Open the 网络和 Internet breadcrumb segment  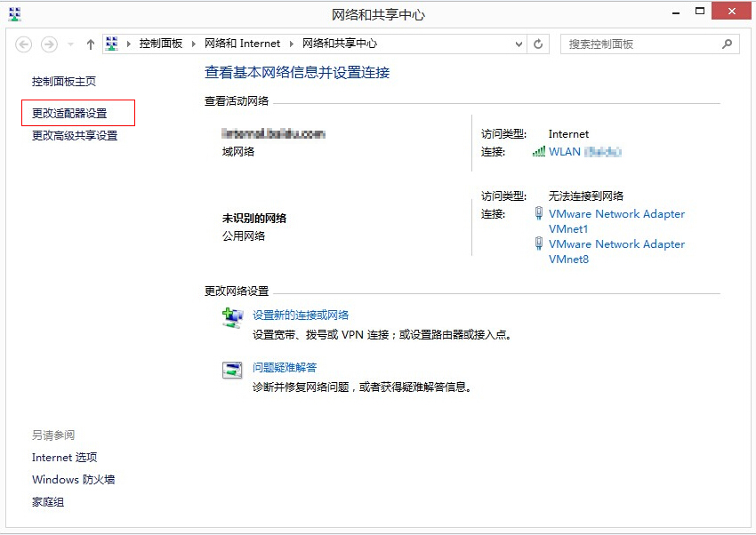pos(243,43)
